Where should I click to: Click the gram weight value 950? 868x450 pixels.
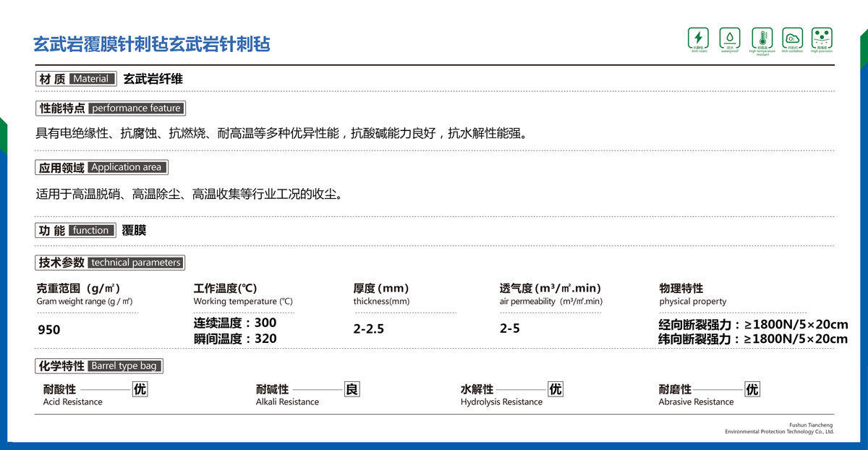48,330
